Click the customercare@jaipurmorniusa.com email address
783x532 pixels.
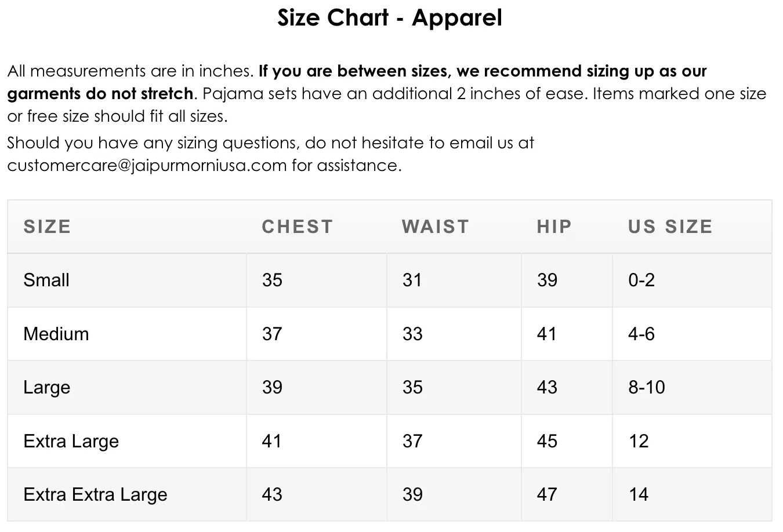tap(147, 166)
